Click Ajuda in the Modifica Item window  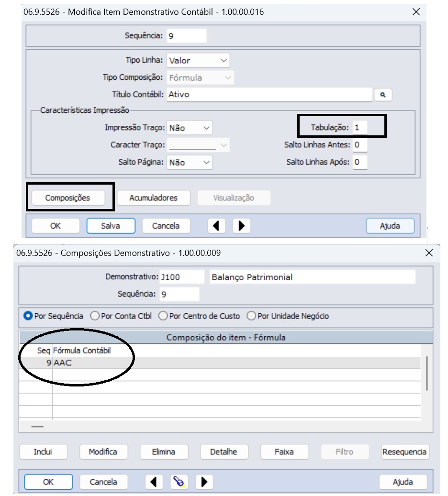[x=390, y=226]
